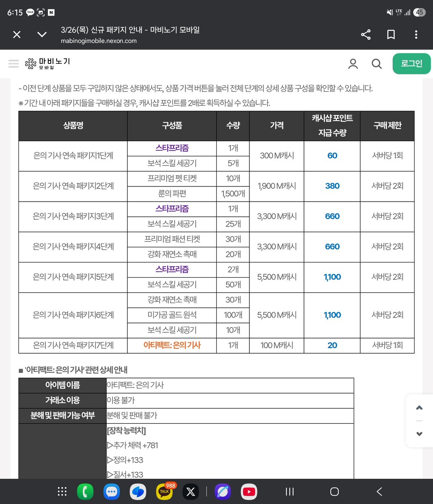Go to Mabinogi Mobile home logo
433x504 pixels.
pos(47,63)
